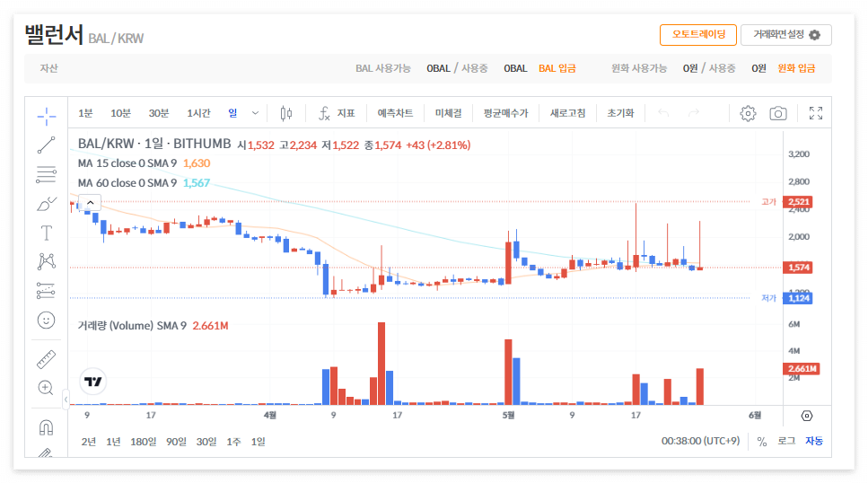This screenshot has height=483, width=868.
Task: Set chart range to 1일
Action: tap(259, 442)
